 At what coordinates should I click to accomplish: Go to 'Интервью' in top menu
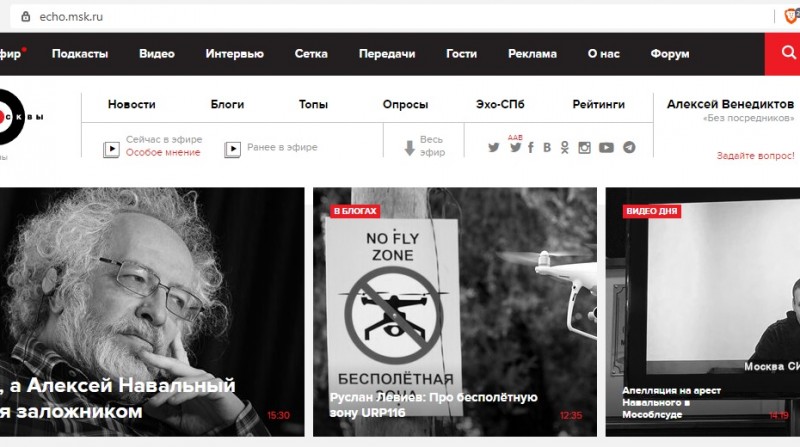coord(235,54)
